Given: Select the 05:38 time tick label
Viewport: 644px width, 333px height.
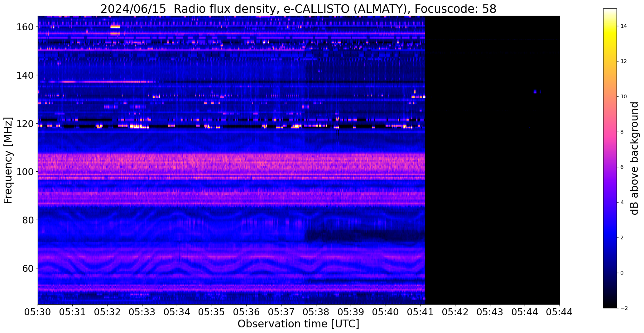Looking at the screenshot, I should pyautogui.click(x=316, y=312).
